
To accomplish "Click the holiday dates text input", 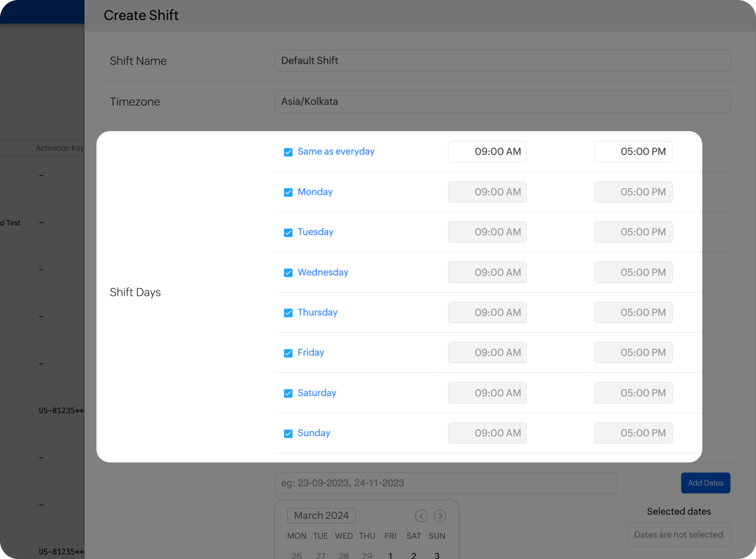I will tap(445, 483).
